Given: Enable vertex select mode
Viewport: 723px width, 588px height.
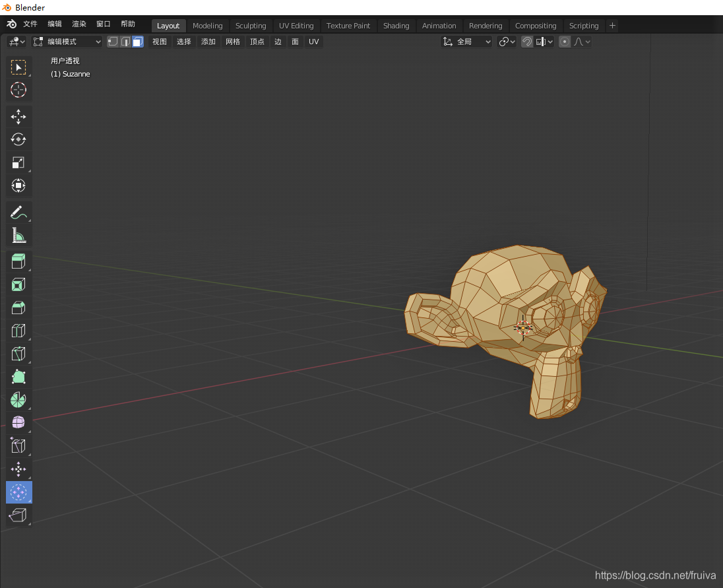Looking at the screenshot, I should pos(113,42).
